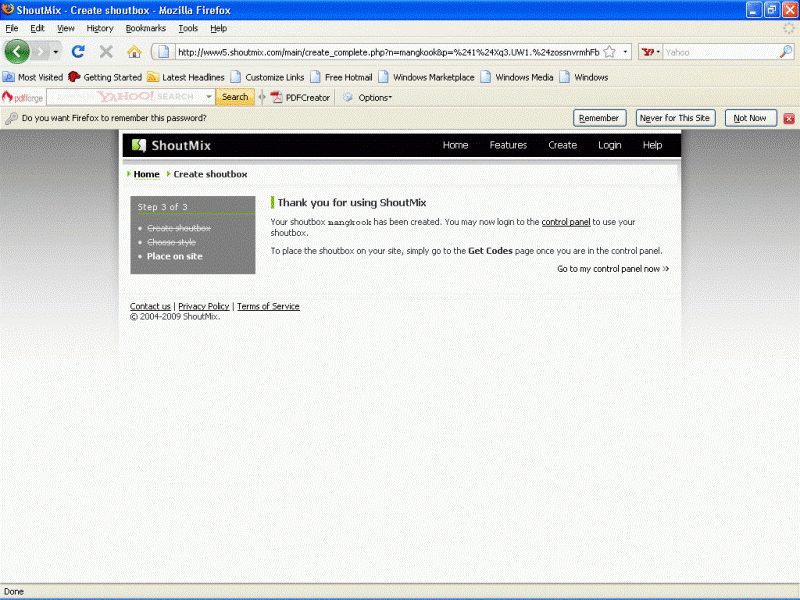Click the Firefox icon in title bar
The width and height of the screenshot is (800, 600).
7,9
